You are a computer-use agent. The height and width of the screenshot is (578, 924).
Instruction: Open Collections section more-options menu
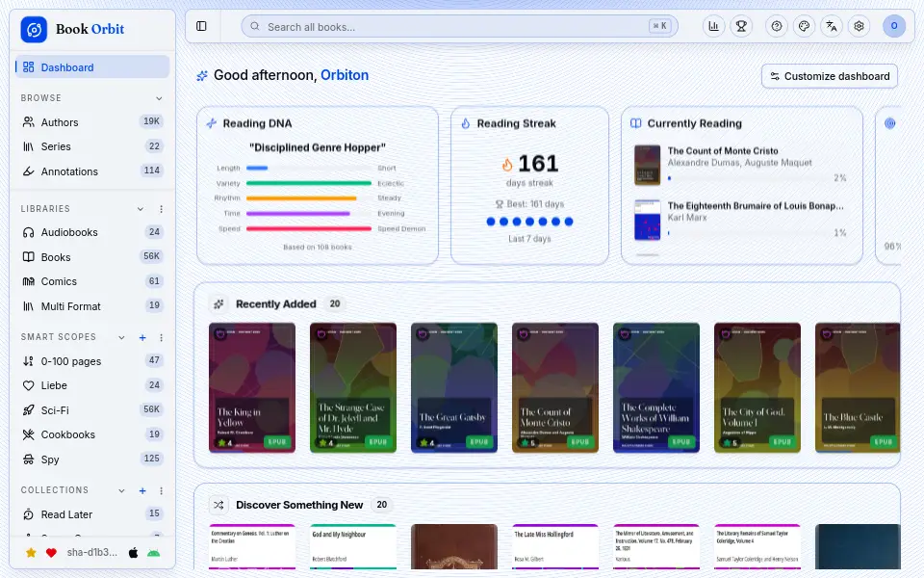point(161,490)
